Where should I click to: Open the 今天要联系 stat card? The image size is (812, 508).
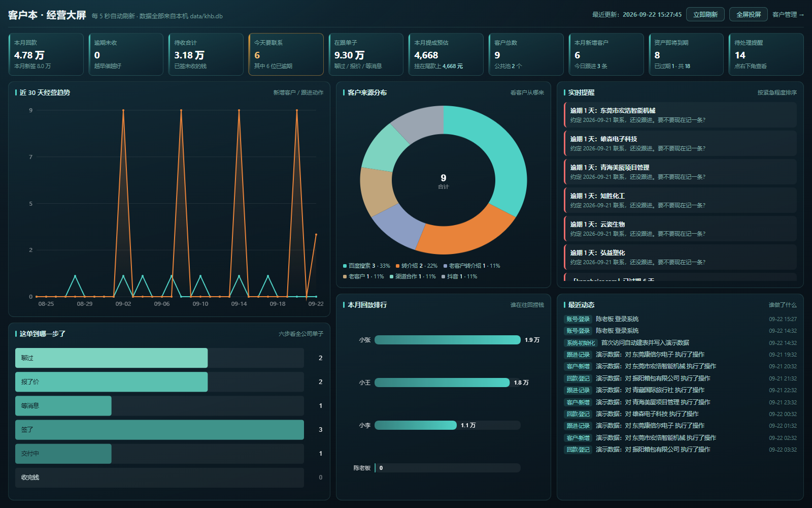click(x=286, y=54)
